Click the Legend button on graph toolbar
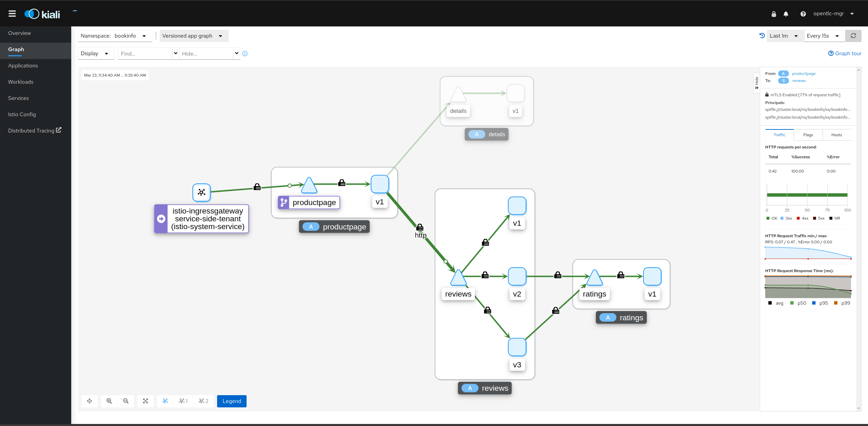The height and width of the screenshot is (426, 868). pos(232,401)
